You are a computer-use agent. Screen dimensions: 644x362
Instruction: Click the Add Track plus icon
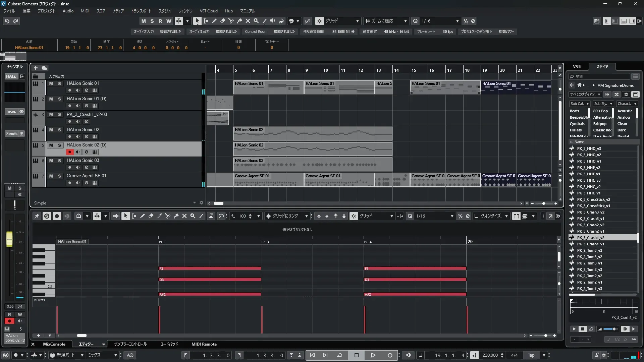pyautogui.click(x=36, y=68)
